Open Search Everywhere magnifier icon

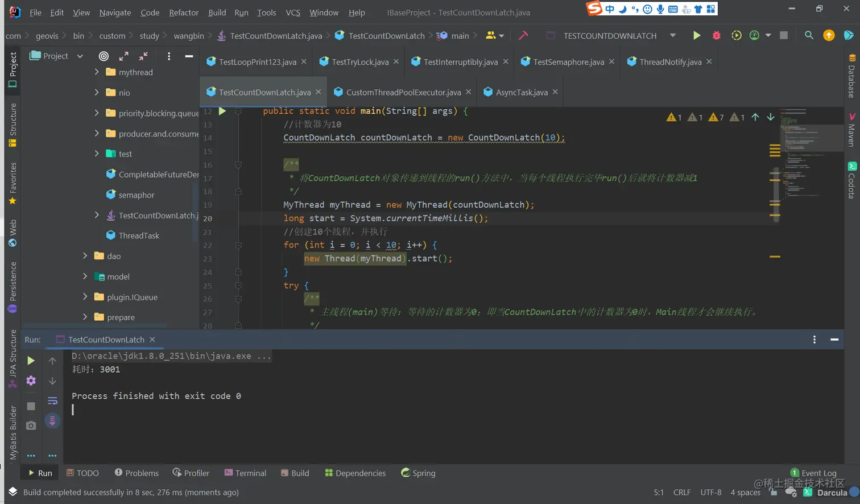pos(809,35)
